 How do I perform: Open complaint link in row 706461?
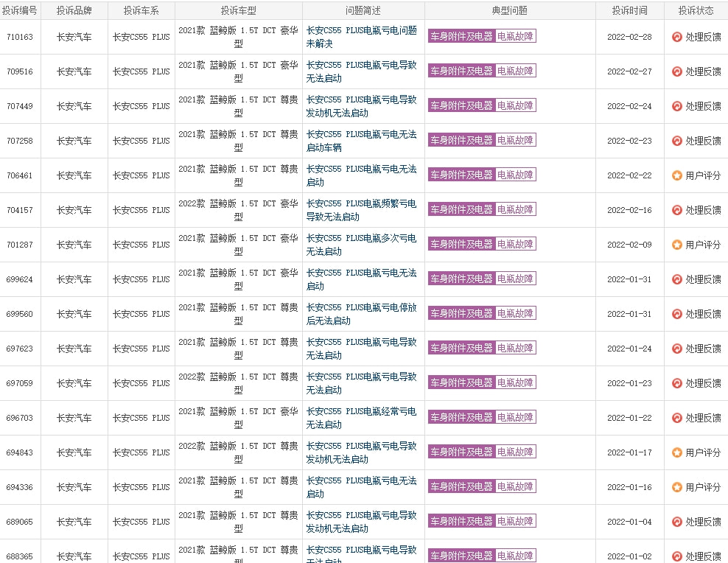pos(361,175)
